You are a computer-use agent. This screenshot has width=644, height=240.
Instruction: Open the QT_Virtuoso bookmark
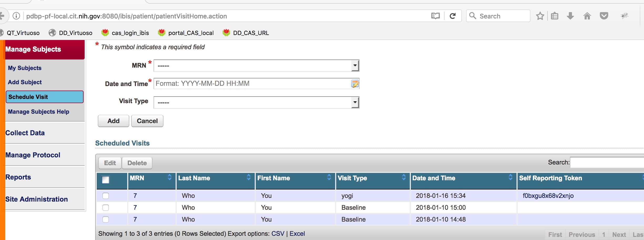pyautogui.click(x=20, y=33)
